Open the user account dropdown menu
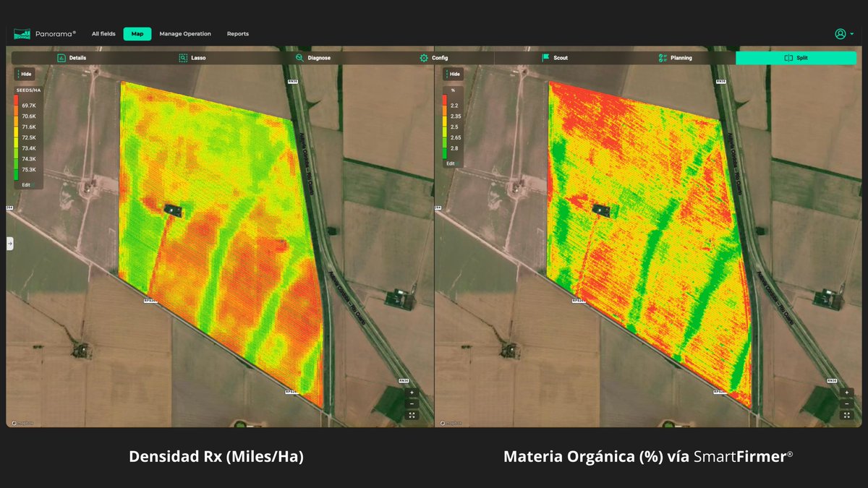The width and height of the screenshot is (868, 488). pyautogui.click(x=843, y=34)
